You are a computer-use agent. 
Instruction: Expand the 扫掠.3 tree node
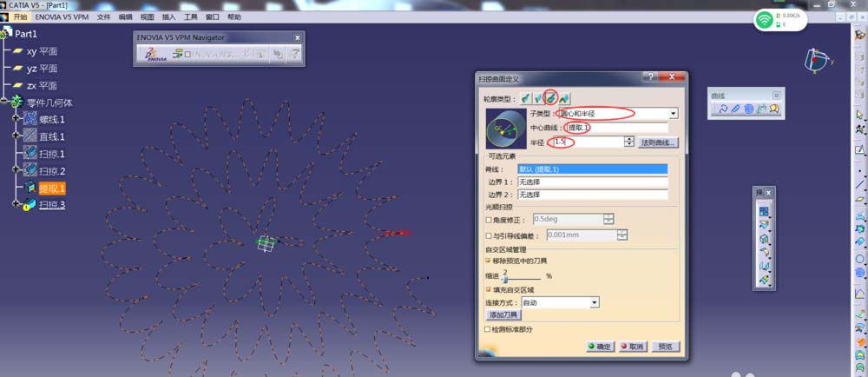click(x=16, y=204)
